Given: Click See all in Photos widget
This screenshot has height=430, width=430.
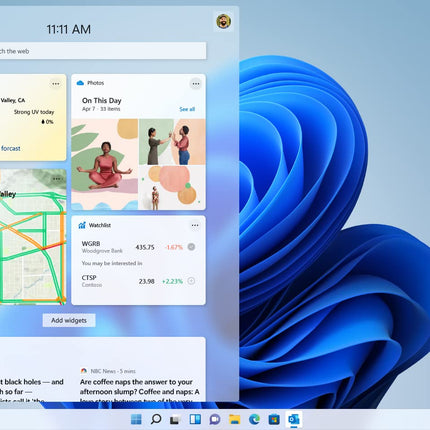Looking at the screenshot, I should 187,109.
